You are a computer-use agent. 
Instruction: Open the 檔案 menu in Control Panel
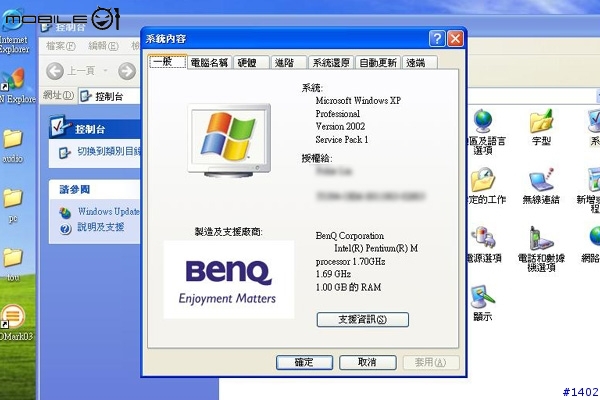(x=60, y=46)
